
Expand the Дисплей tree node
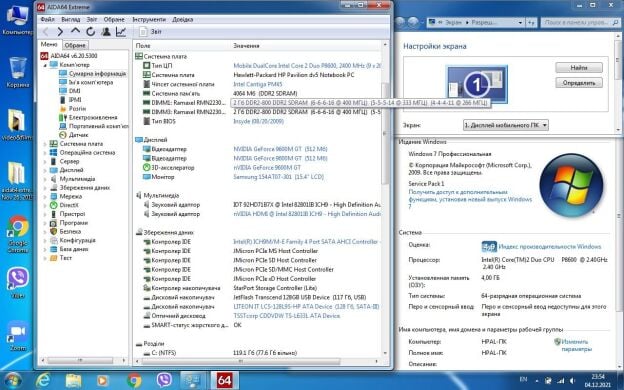(45, 170)
